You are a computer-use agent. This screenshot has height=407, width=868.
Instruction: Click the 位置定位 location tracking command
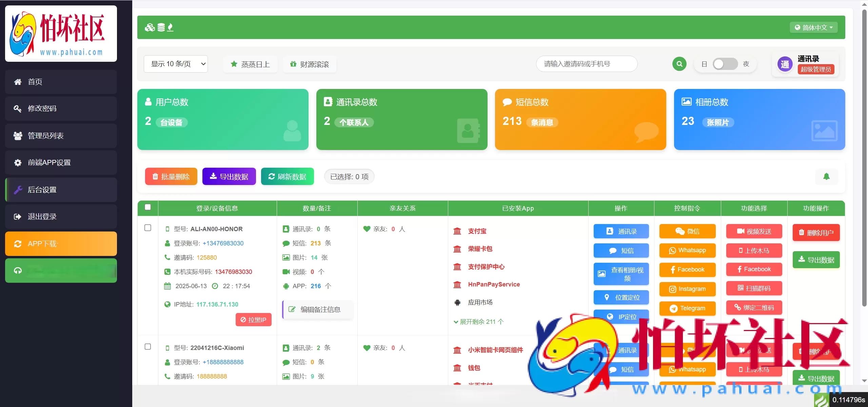[x=621, y=297]
